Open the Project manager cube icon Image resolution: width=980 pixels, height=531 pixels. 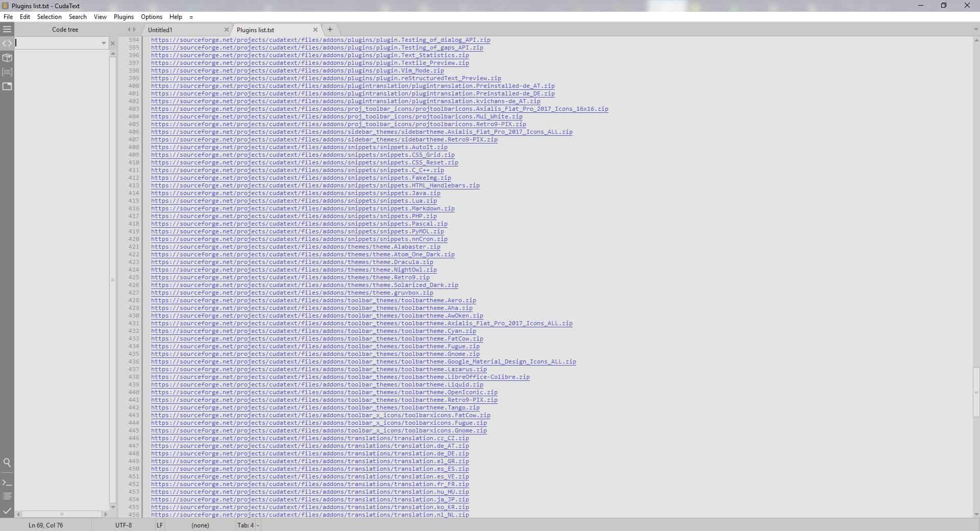point(7,58)
